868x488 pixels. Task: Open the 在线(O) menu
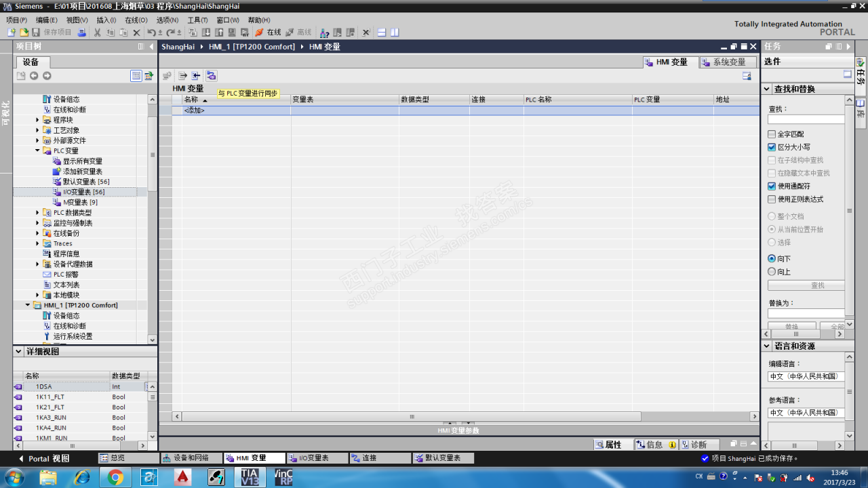coord(136,20)
